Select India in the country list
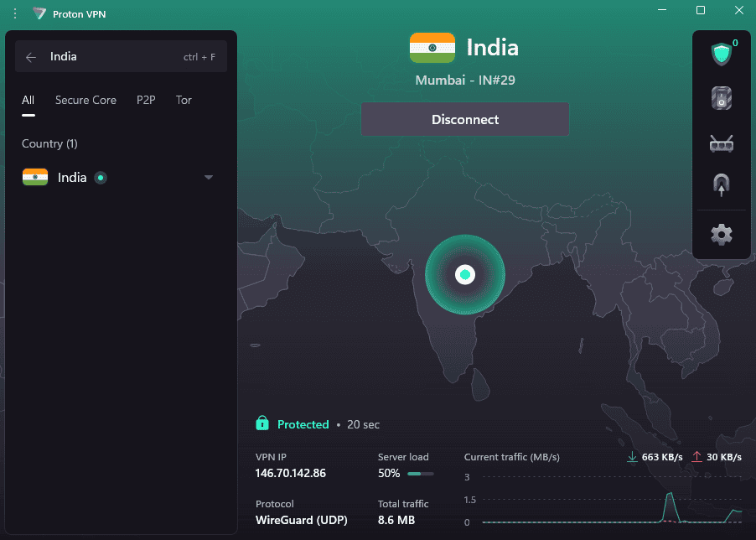 72,178
